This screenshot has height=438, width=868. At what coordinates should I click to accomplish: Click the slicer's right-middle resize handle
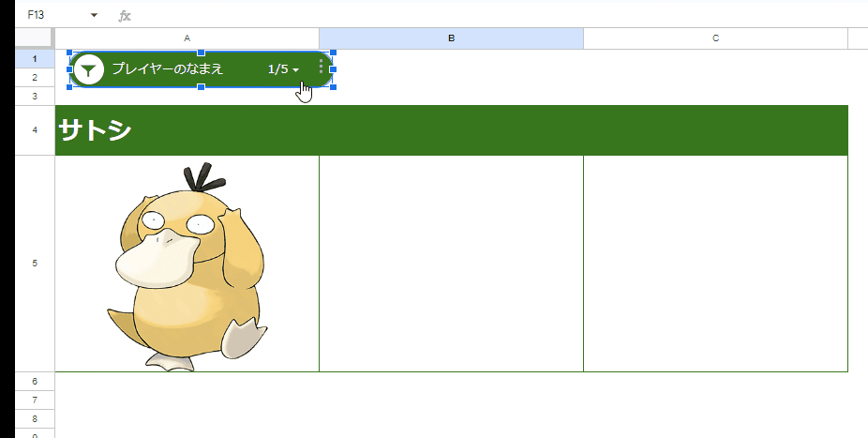333,69
